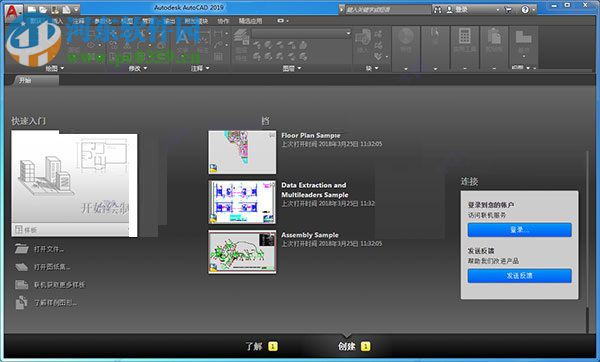Image resolution: width=600 pixels, height=362 pixels.
Task: Open the Floor Plan Sample thumbnail
Action: (x=242, y=152)
